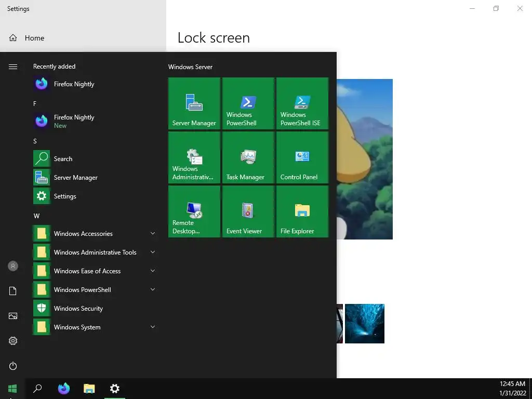Open Firefox Nightly under Recently added
Image resolution: width=532 pixels, height=399 pixels.
pyautogui.click(x=95, y=84)
